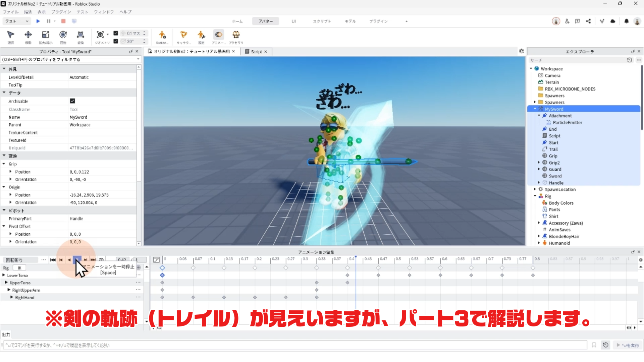This screenshot has width=644, height=362.
Task: Jump to first frame in timeline
Action: tap(53, 260)
